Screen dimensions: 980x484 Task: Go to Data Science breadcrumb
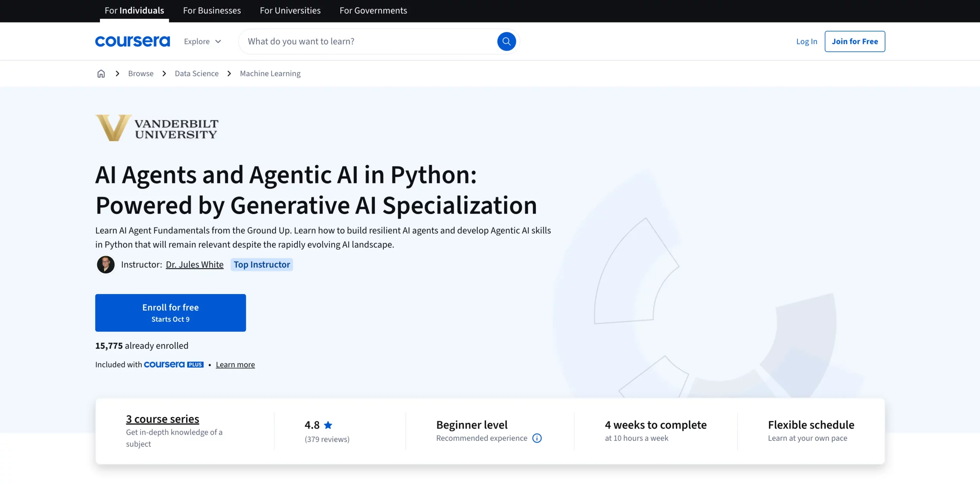[196, 74]
